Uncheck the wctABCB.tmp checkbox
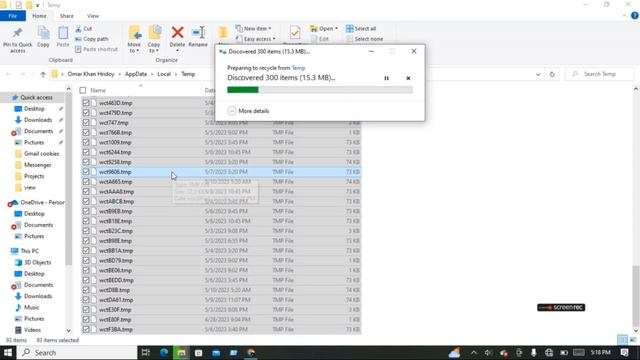640x360 pixels. coord(86,201)
